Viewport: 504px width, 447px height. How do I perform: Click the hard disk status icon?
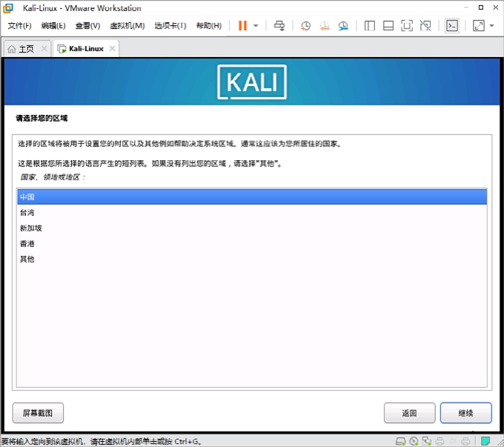coord(400,441)
